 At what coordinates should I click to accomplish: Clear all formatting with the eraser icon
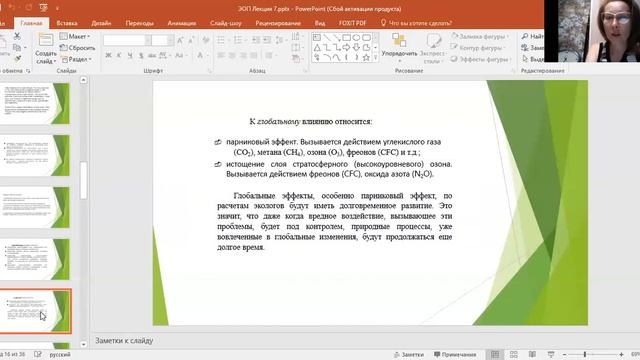pos(206,40)
